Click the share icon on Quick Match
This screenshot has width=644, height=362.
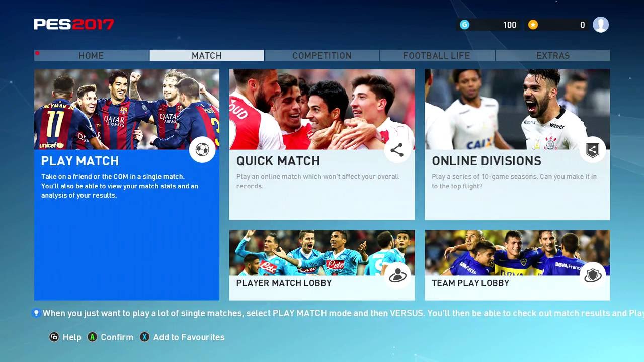point(397,150)
